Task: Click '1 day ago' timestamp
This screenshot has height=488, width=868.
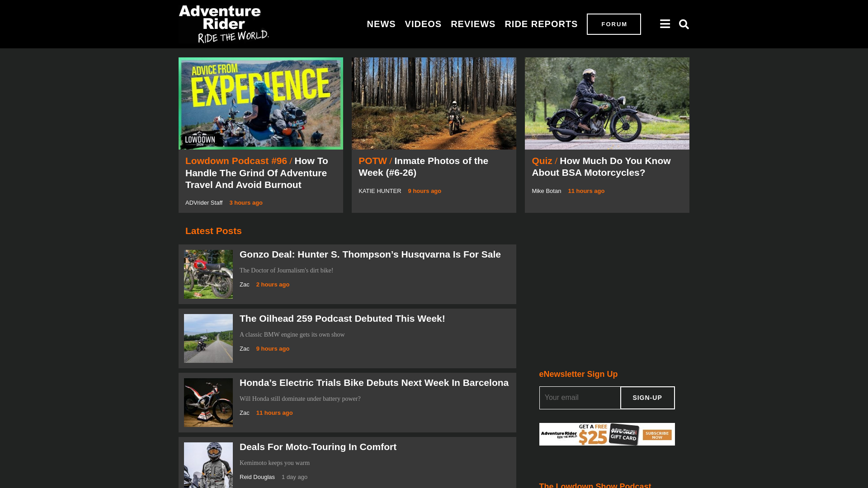Action: [294, 477]
